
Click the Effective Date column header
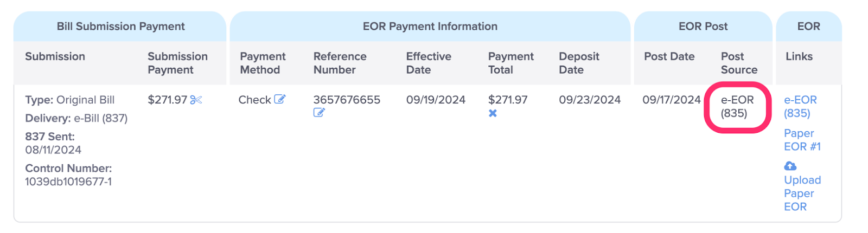click(x=429, y=63)
